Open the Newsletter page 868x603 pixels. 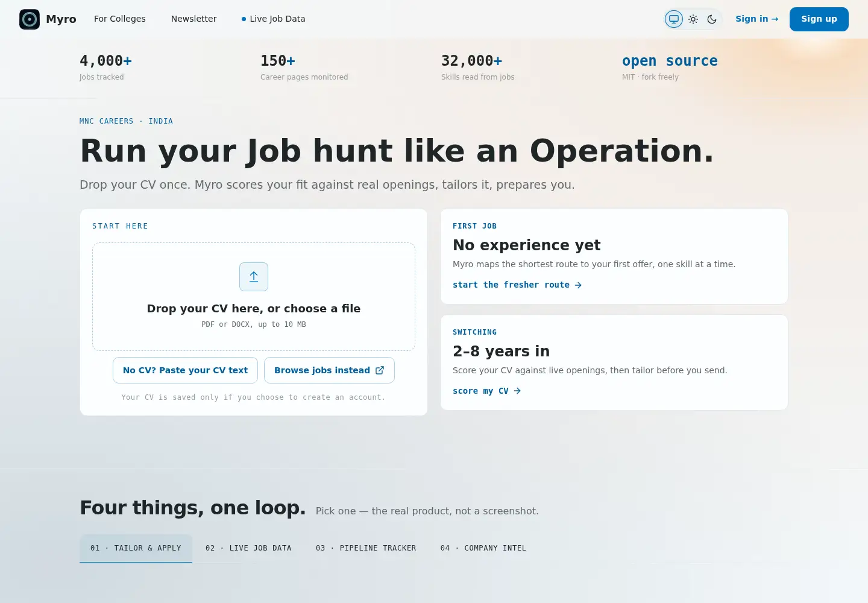point(193,19)
